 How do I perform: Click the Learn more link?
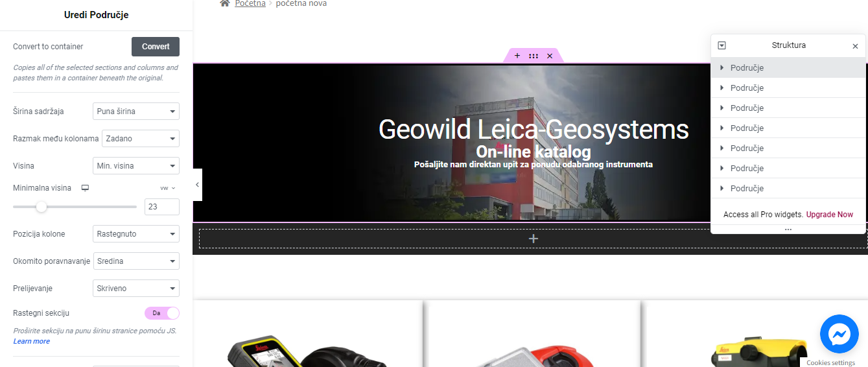tap(32, 341)
